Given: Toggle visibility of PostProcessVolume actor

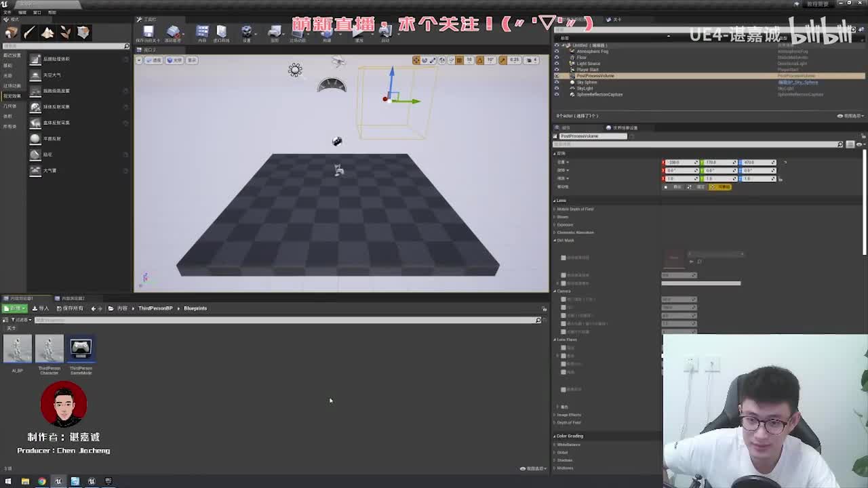Looking at the screenshot, I should [x=557, y=76].
